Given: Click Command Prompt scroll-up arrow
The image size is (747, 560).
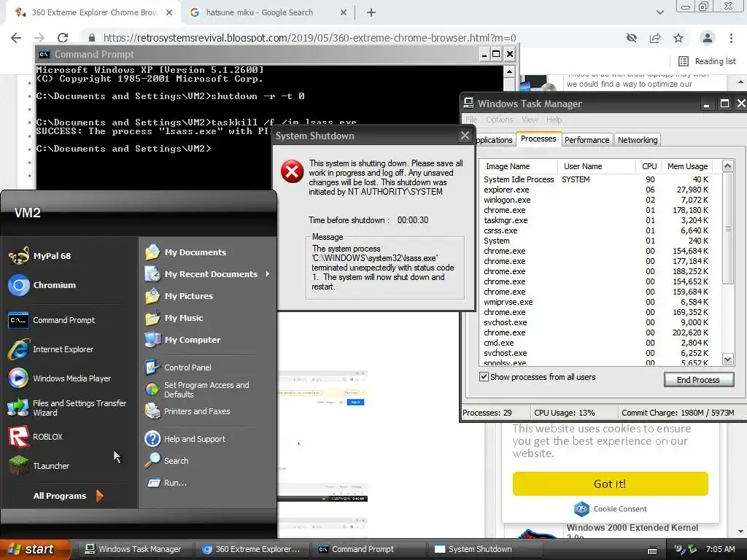Looking at the screenshot, I should 509,72.
